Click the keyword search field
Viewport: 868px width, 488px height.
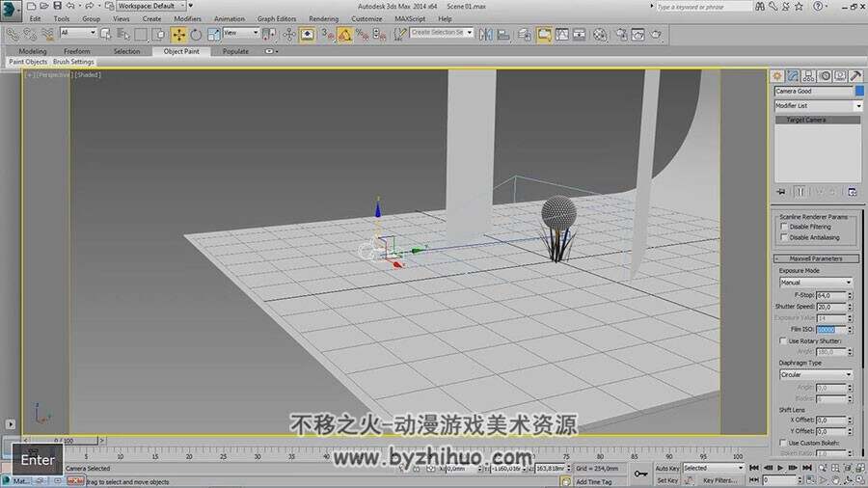(x=703, y=6)
